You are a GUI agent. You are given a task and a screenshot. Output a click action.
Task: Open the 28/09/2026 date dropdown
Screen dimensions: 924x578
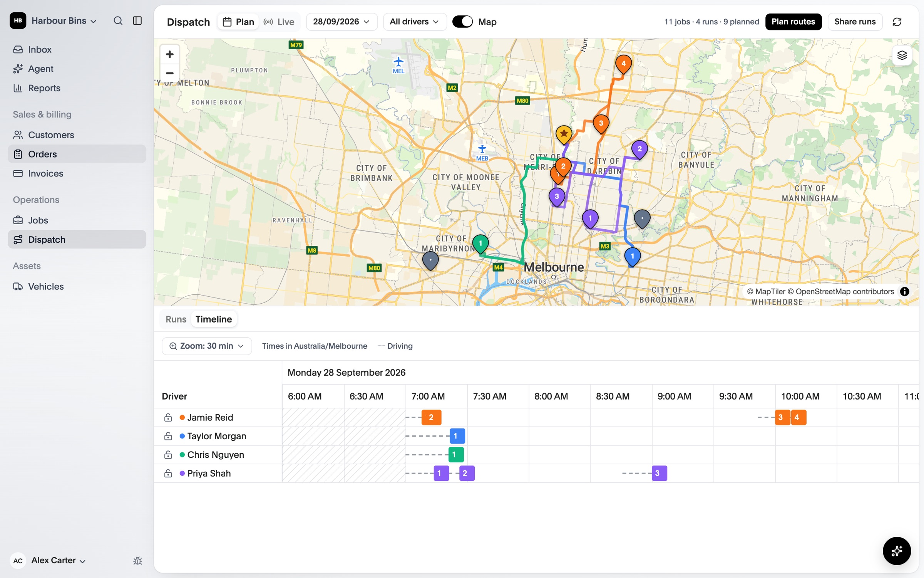(341, 22)
